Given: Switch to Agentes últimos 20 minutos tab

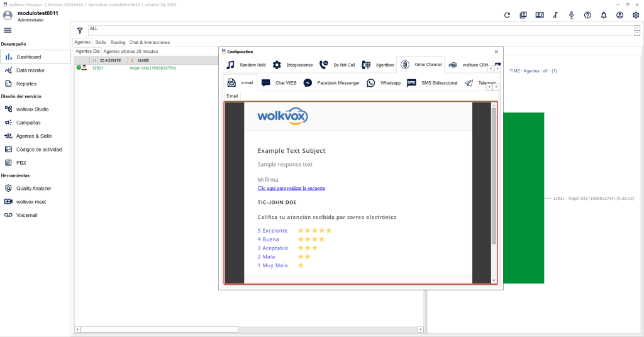Looking at the screenshot, I should pos(131,52).
